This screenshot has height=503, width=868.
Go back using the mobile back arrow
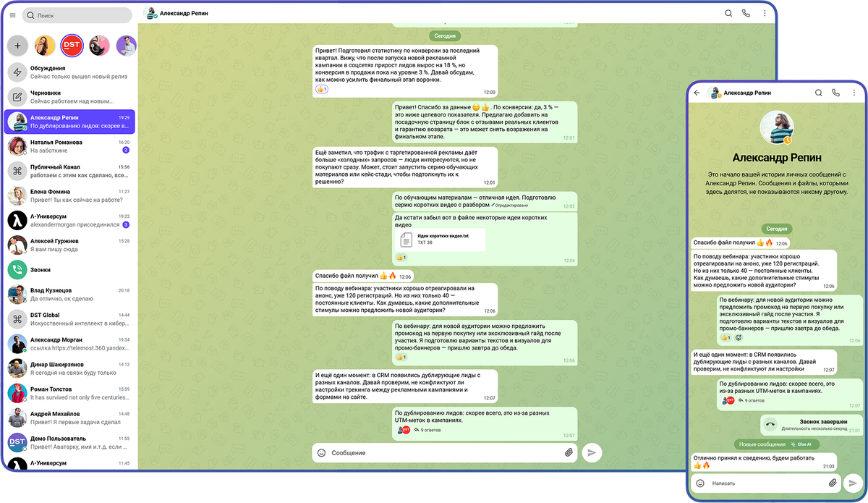pyautogui.click(x=697, y=93)
